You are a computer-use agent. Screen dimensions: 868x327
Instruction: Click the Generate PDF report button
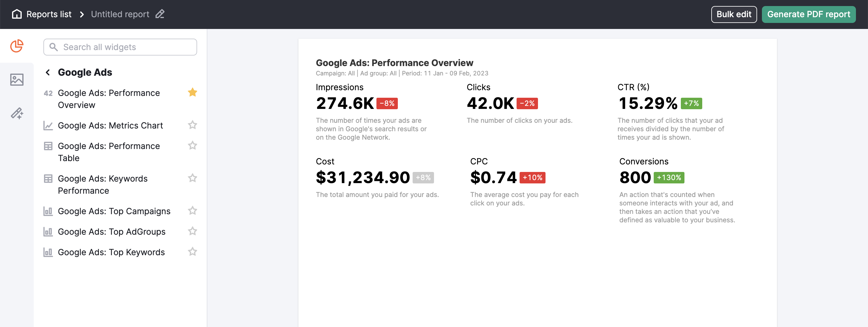[x=808, y=14]
